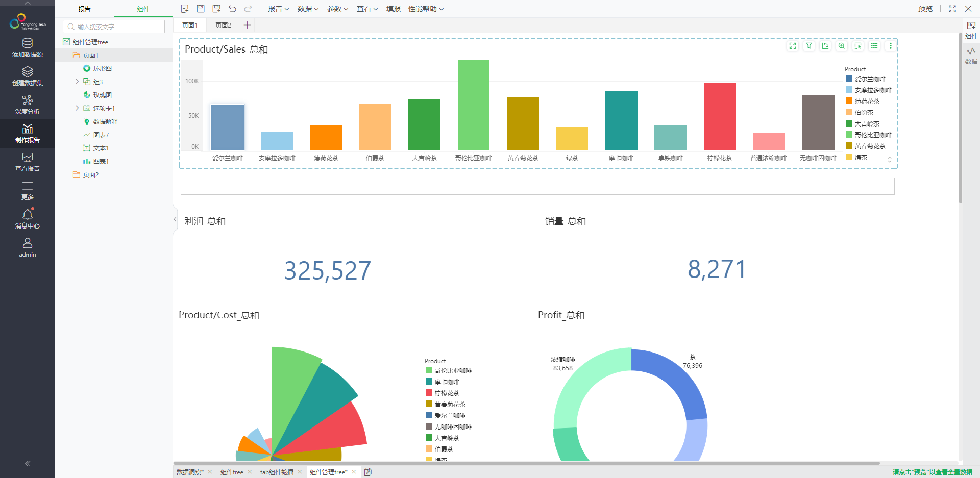980x478 pixels.
Task: Open the 数据 panel on right edge
Action: pyautogui.click(x=971, y=55)
